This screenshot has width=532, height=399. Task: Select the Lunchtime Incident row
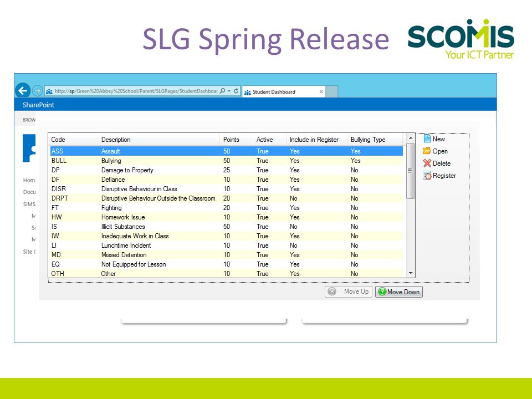(x=226, y=245)
